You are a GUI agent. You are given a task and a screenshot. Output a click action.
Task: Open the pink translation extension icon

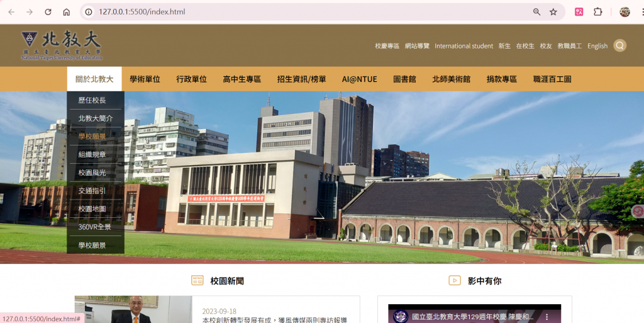pos(579,12)
